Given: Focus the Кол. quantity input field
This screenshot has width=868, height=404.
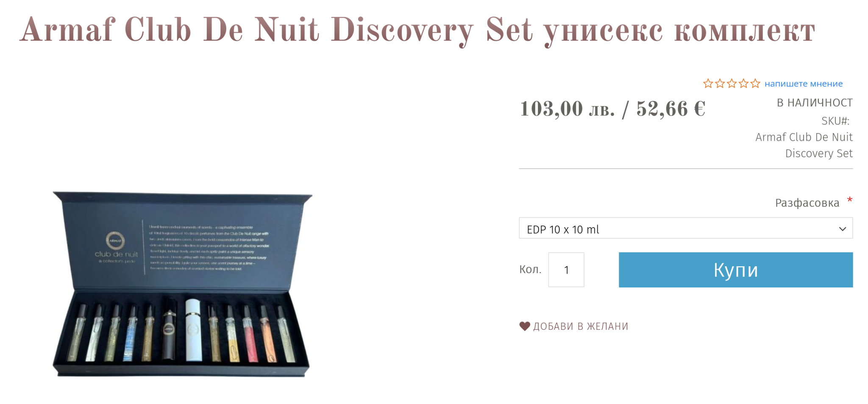Looking at the screenshot, I should point(566,270).
